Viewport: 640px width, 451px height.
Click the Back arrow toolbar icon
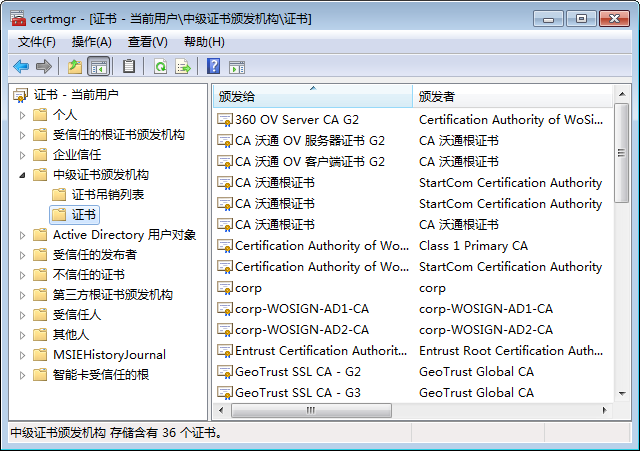pos(21,66)
